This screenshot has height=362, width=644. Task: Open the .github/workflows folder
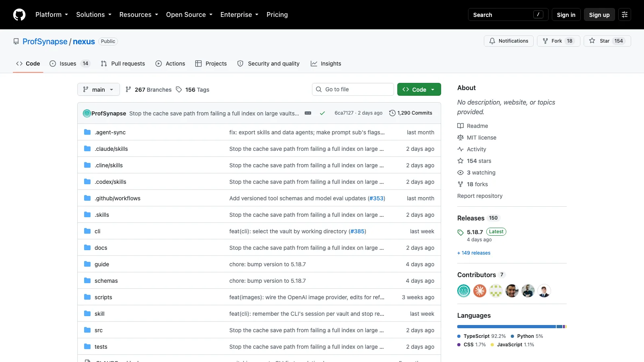[x=118, y=198]
